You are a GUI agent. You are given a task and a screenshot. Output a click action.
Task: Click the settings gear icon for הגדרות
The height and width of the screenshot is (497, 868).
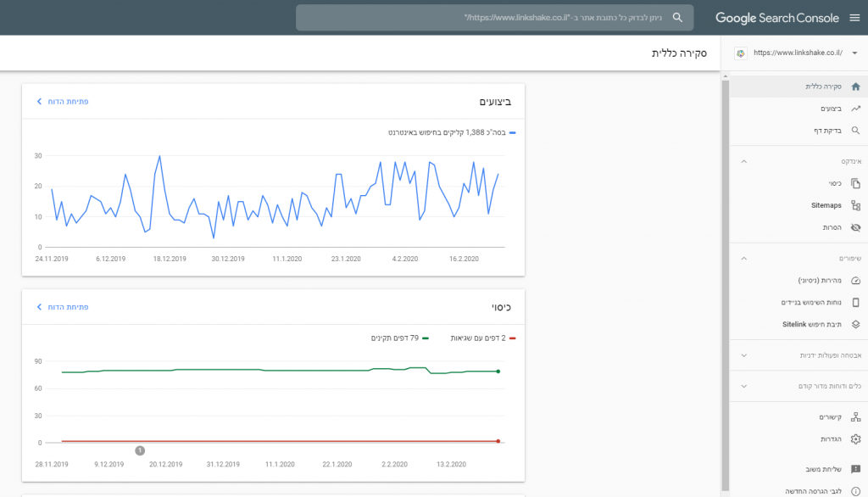(856, 439)
